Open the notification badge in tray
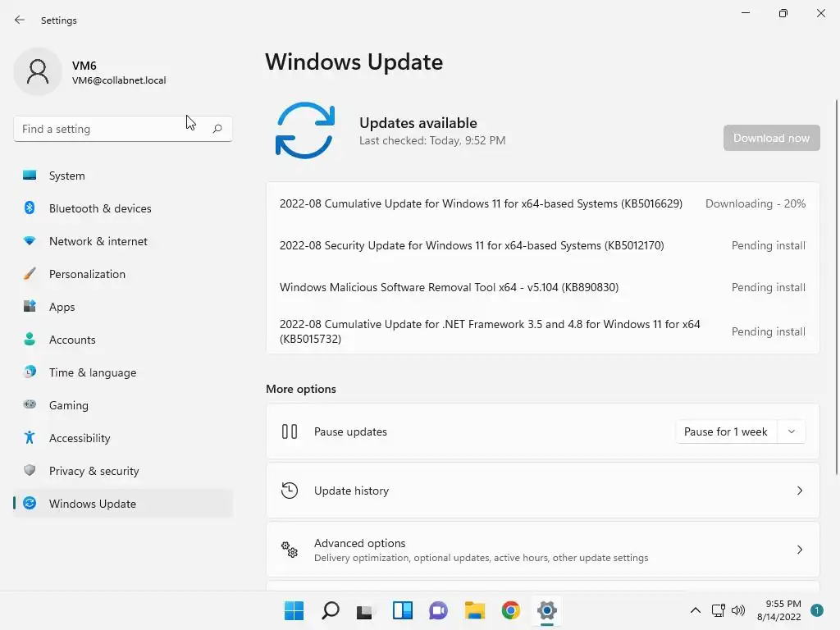840x630 pixels. (x=816, y=610)
